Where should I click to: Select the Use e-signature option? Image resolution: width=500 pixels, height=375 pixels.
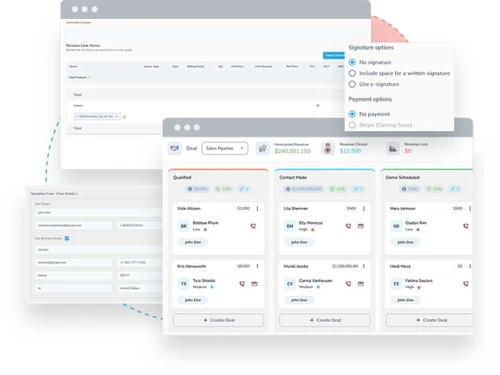point(352,84)
